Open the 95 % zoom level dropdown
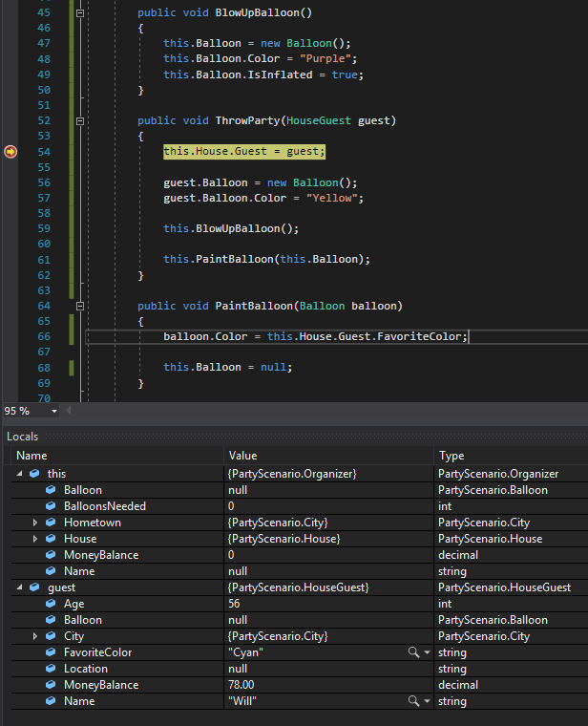The image size is (588, 726). (x=53, y=411)
